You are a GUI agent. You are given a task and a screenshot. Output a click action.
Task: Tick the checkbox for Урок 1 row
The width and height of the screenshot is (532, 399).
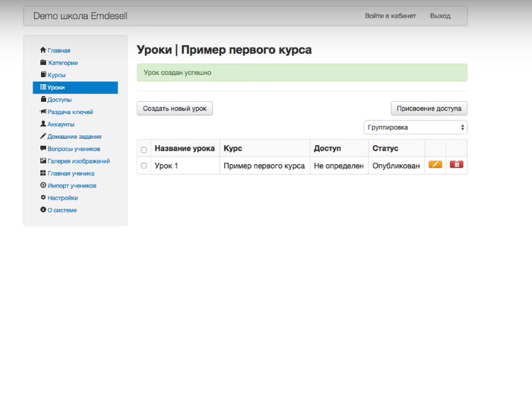[144, 166]
